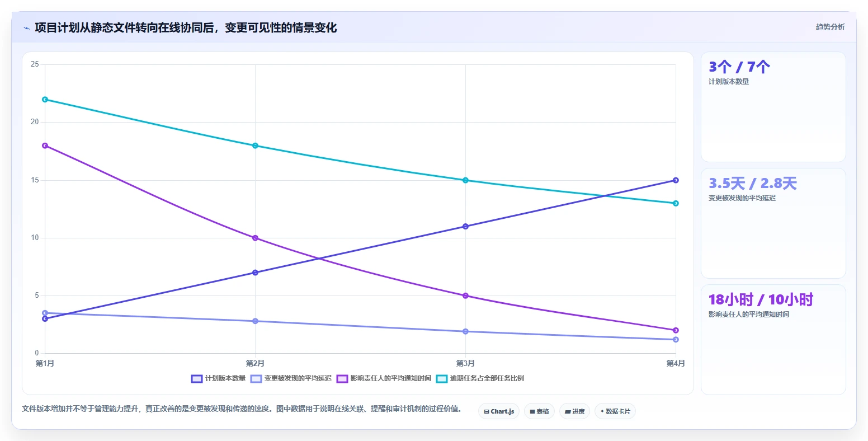The image size is (868, 441).
Task: Click the 表格 tag chip
Action: [x=539, y=411]
